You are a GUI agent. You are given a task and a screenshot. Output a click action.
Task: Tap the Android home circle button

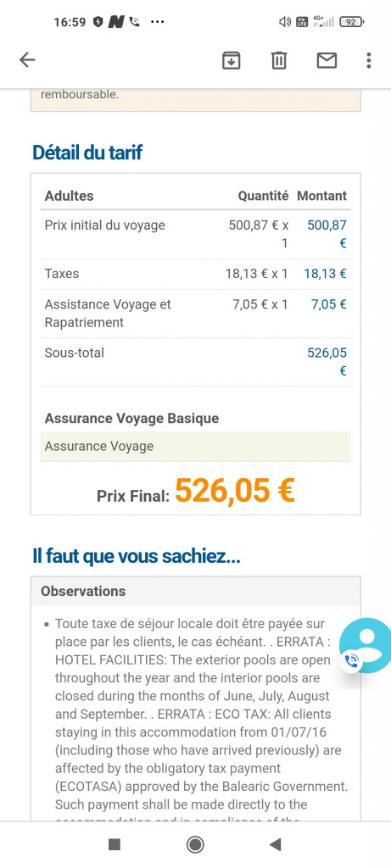[195, 844]
